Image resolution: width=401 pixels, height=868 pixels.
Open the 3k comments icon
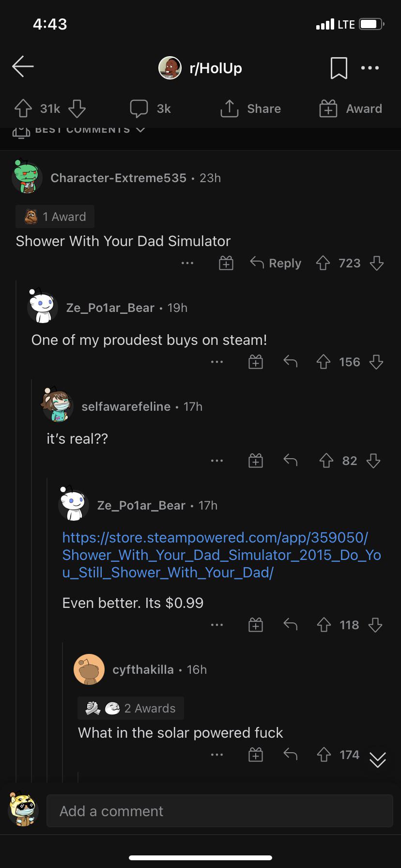[139, 108]
